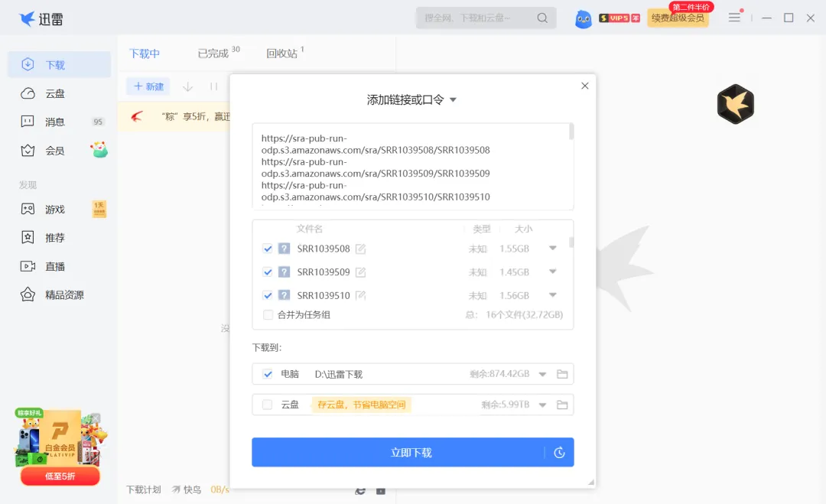
Task: Close the 添加链接或口令 dialog
Action: click(585, 86)
